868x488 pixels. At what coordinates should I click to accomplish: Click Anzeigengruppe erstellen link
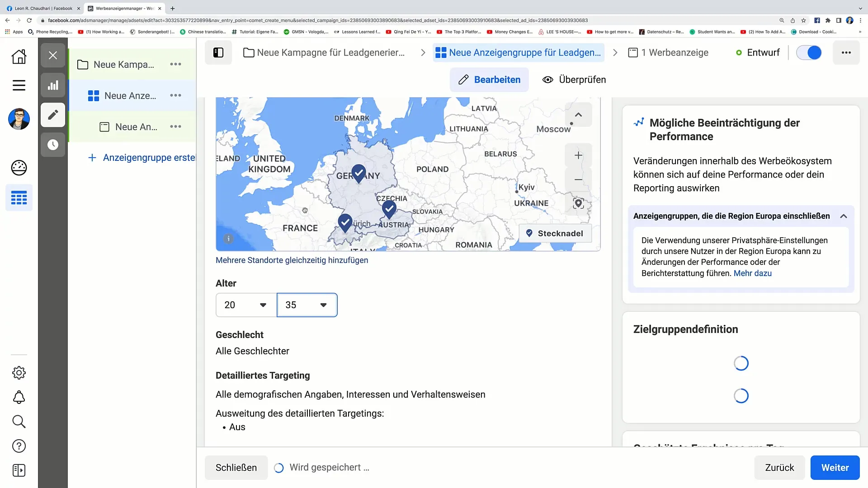142,158
